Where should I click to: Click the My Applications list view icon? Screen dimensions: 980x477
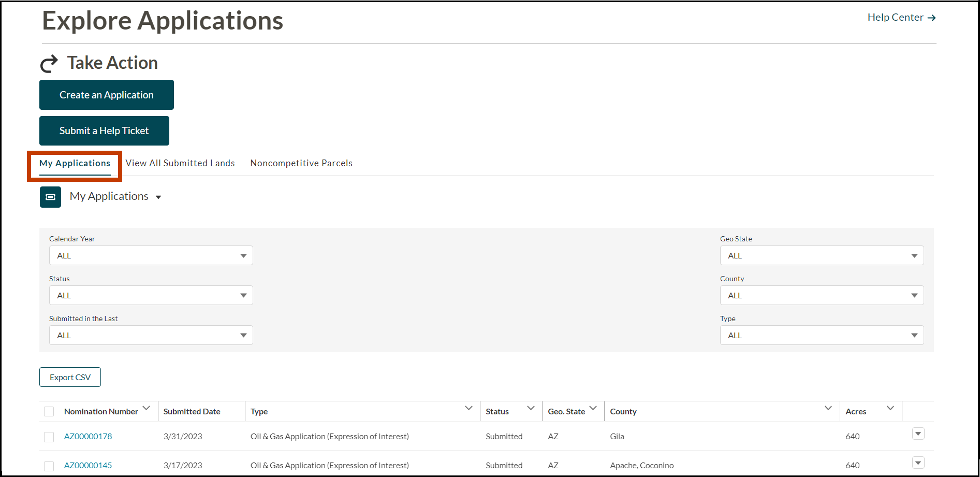(50, 197)
